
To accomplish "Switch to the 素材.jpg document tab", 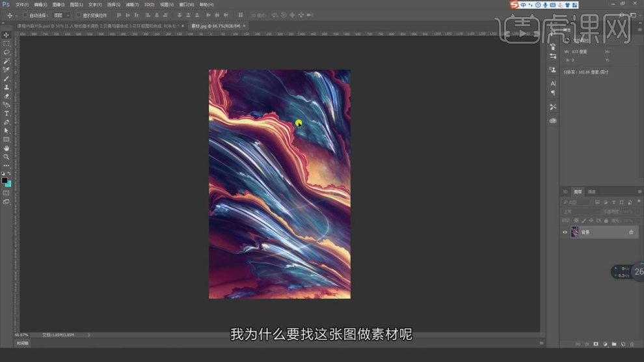I will (216, 26).
